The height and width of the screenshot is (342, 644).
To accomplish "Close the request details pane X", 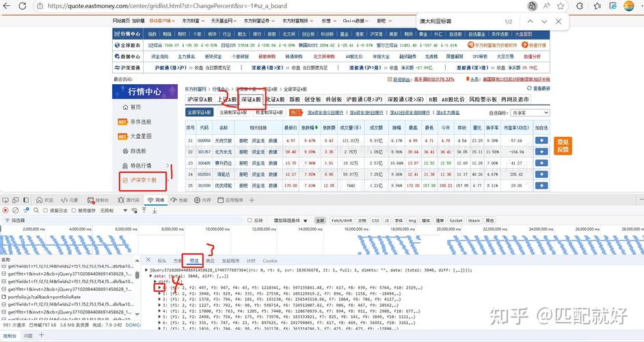I will (x=148, y=260).
